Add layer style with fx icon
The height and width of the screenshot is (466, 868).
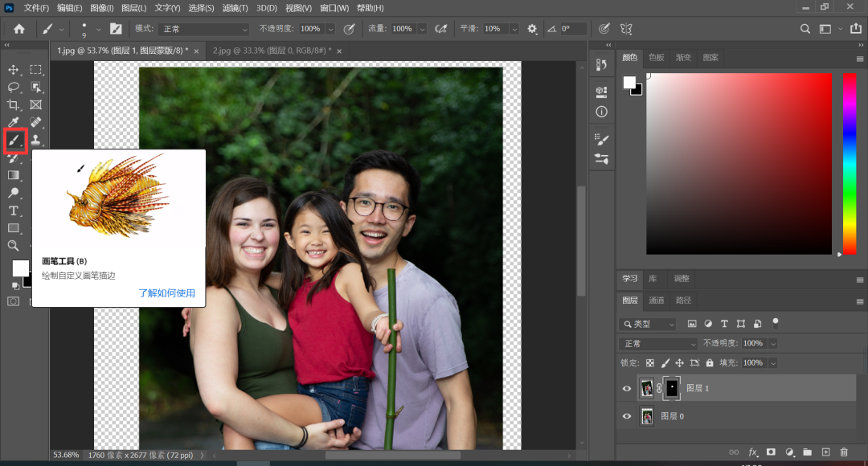point(753,452)
